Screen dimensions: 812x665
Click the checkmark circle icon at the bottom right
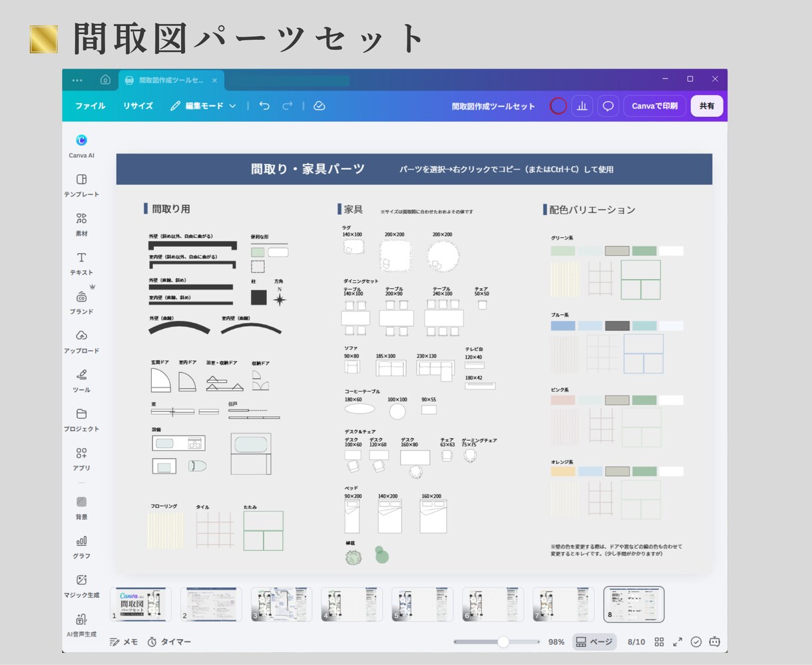(x=696, y=642)
